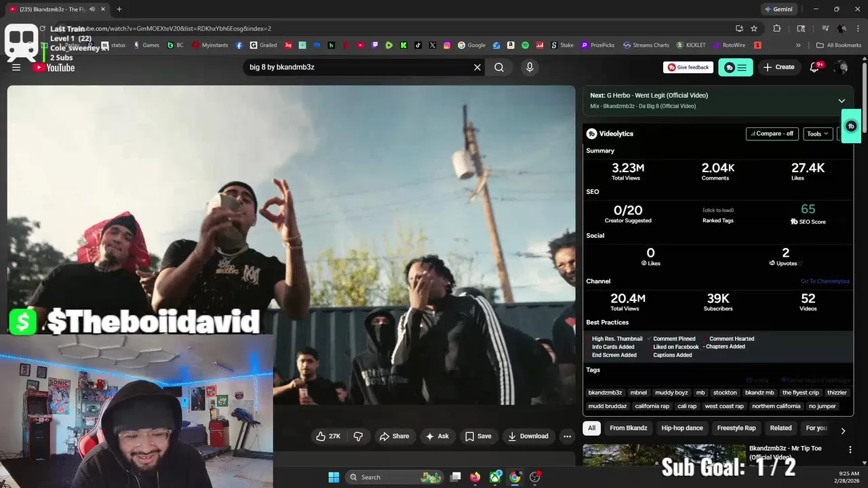Start voice search with the microphone
Screen dimensions: 868x488
click(530, 67)
